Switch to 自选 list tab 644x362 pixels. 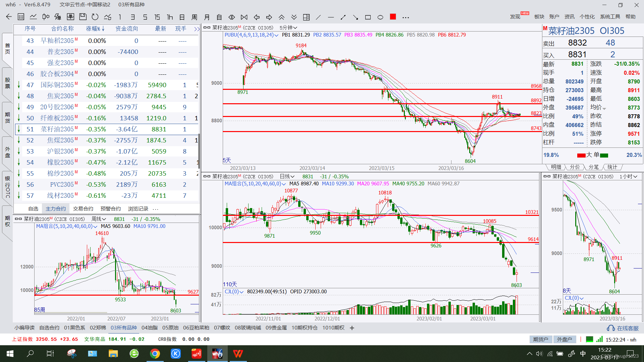click(33, 208)
